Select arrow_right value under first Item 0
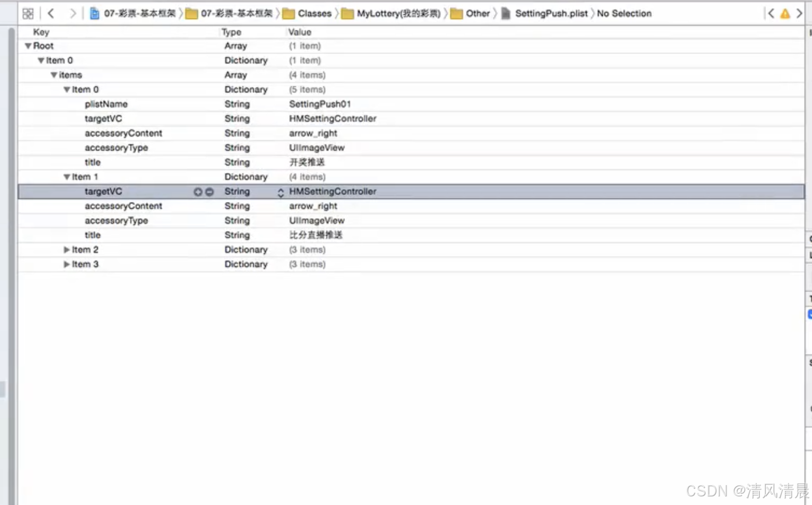The width and height of the screenshot is (812, 505). click(313, 134)
